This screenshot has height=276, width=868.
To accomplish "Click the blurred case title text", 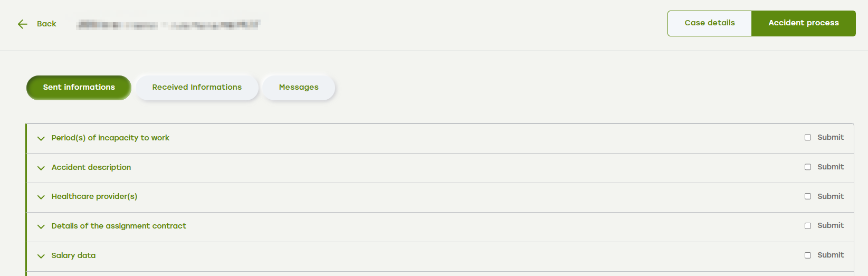I will (x=168, y=24).
